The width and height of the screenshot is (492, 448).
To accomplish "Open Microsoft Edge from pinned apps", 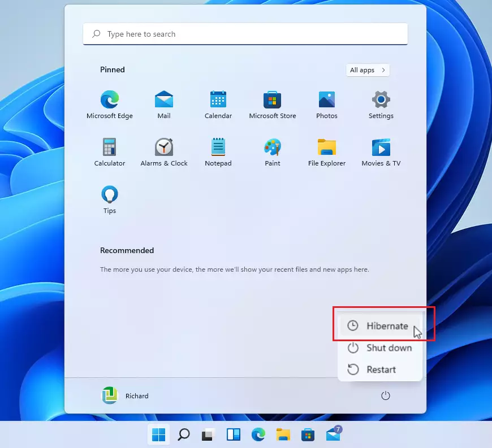I will point(110,105).
